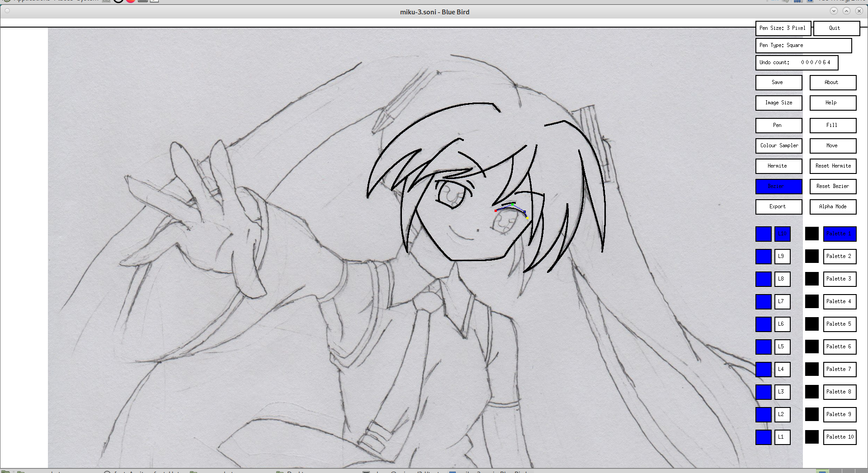Click the yellow Bezier control point
Viewport: 868px width, 473px height.
pyautogui.click(x=528, y=219)
